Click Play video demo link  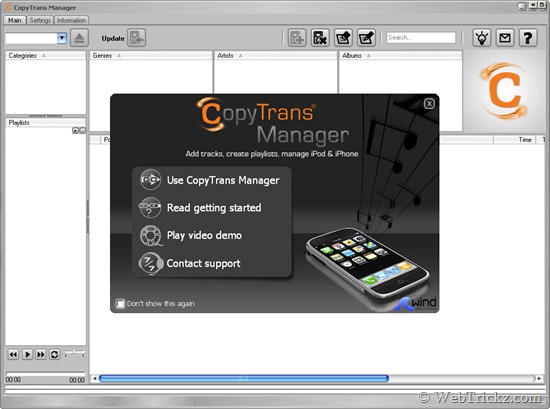coord(204,235)
